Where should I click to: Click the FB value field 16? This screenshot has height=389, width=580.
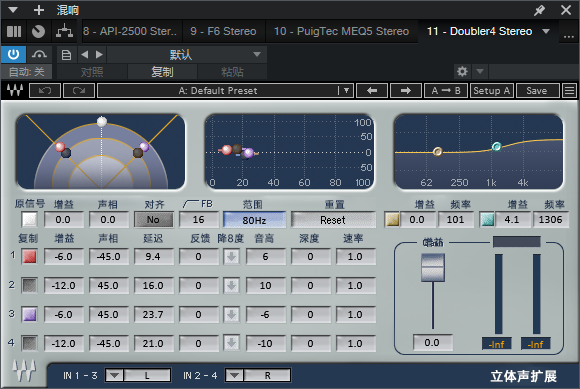coord(199,220)
